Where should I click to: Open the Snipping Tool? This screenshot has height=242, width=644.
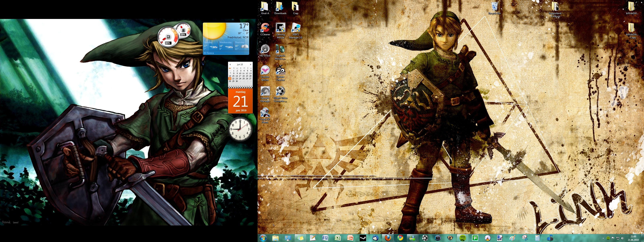pyautogui.click(x=525, y=238)
